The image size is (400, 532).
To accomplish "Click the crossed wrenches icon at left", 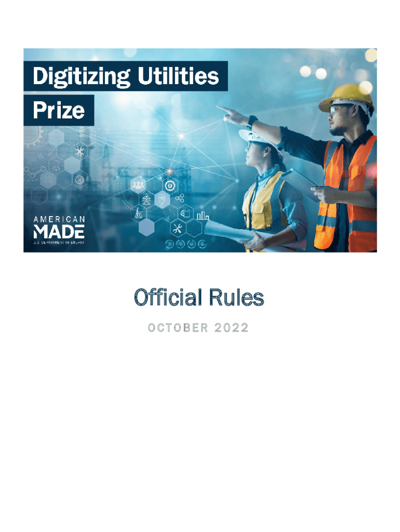I will pos(79,151).
